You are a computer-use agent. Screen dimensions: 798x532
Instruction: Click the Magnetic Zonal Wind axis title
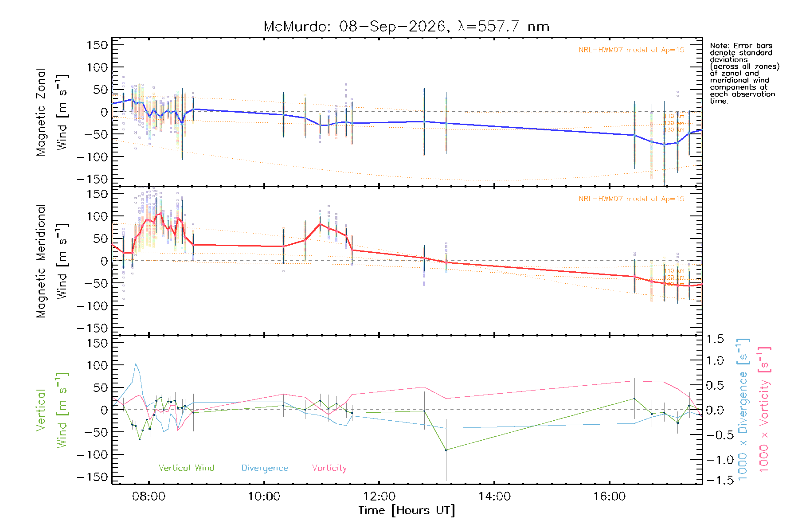[52, 112]
